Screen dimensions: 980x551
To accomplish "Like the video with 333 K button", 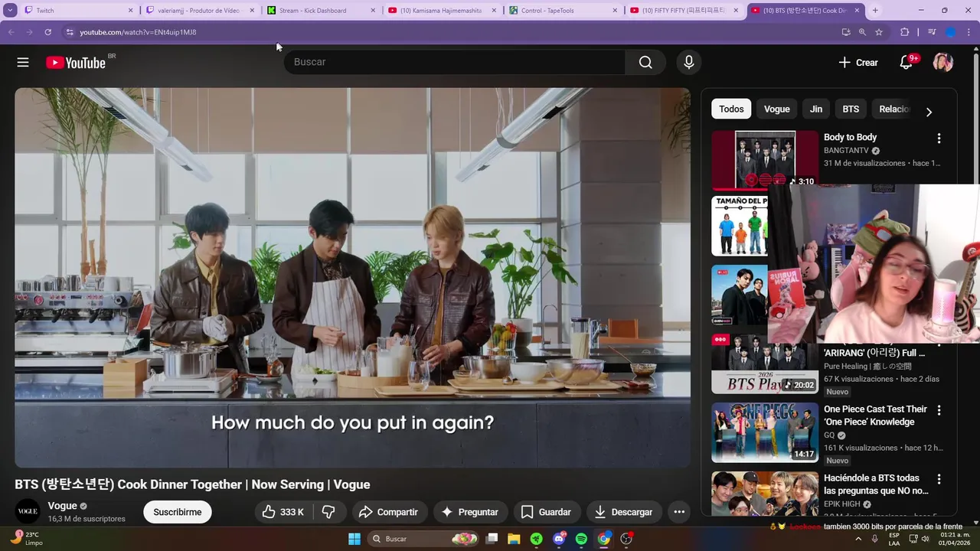I will pyautogui.click(x=283, y=512).
